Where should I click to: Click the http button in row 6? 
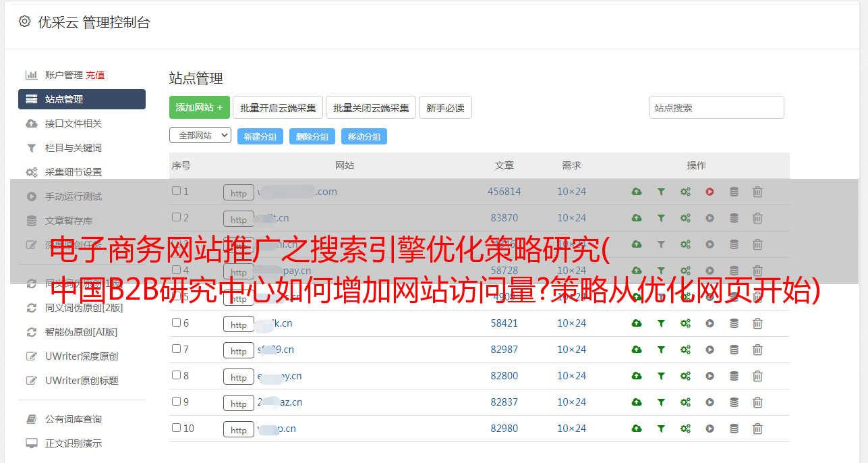(x=239, y=325)
